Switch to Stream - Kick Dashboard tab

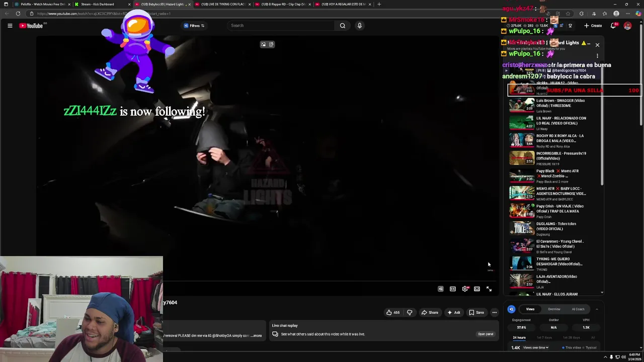tap(102, 4)
